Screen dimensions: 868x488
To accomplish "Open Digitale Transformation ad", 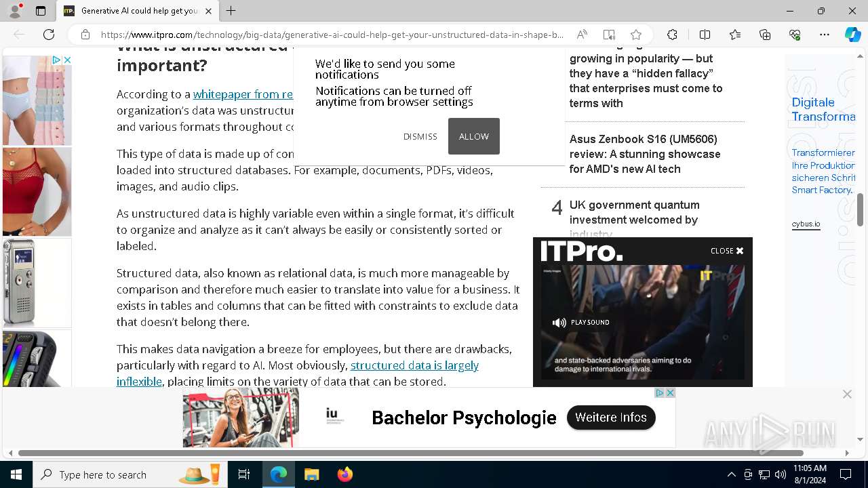I will [x=823, y=109].
